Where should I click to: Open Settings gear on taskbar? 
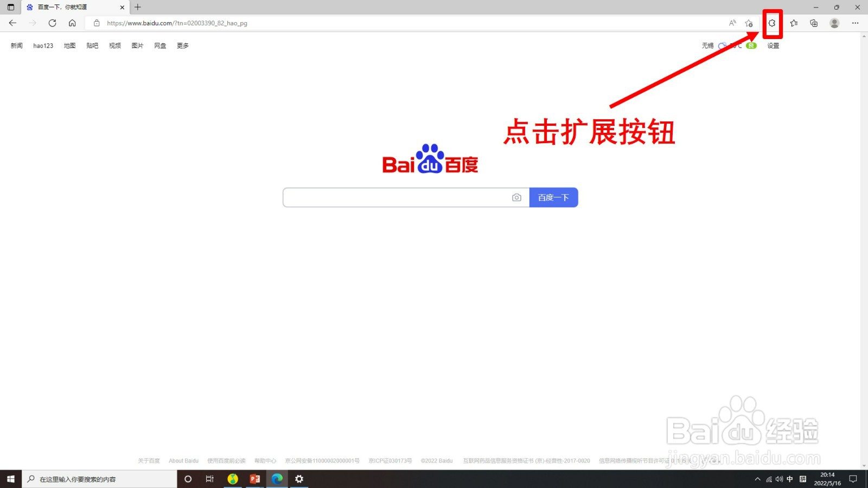[299, 479]
